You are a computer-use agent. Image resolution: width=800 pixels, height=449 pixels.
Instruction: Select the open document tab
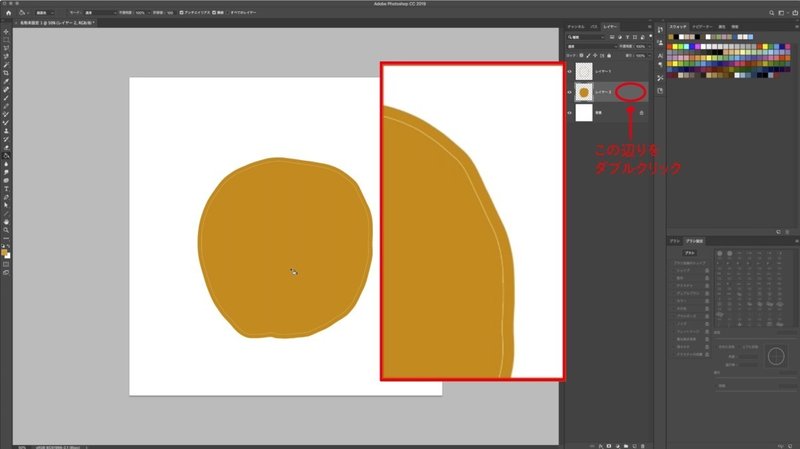coord(56,23)
